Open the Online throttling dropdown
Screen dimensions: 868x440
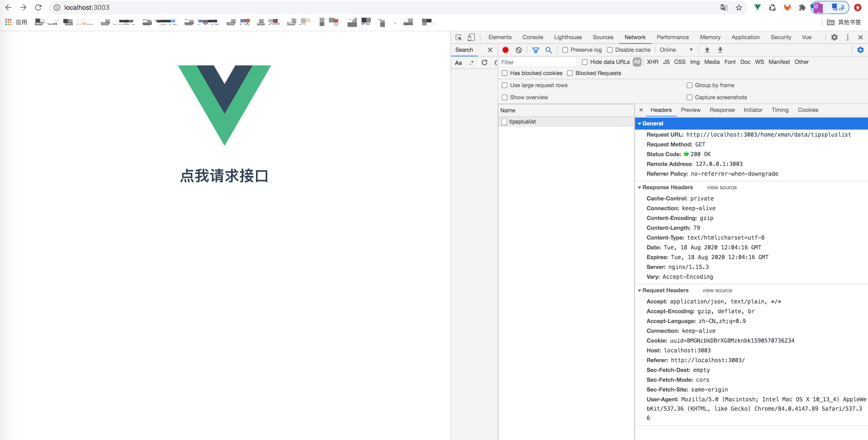pos(676,50)
